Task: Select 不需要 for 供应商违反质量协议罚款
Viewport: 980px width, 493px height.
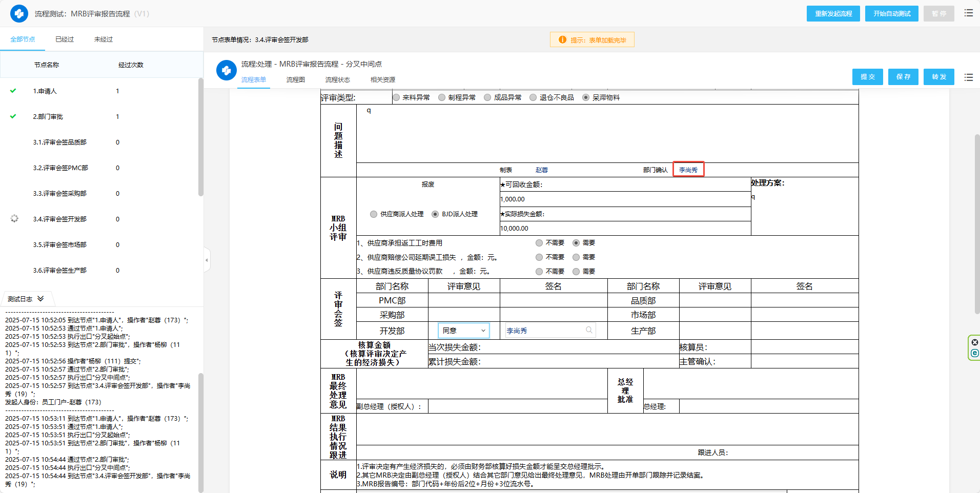Action: point(539,272)
